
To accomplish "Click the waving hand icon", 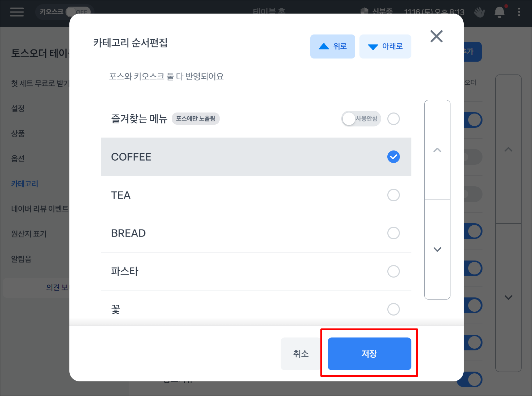I will tap(479, 12).
